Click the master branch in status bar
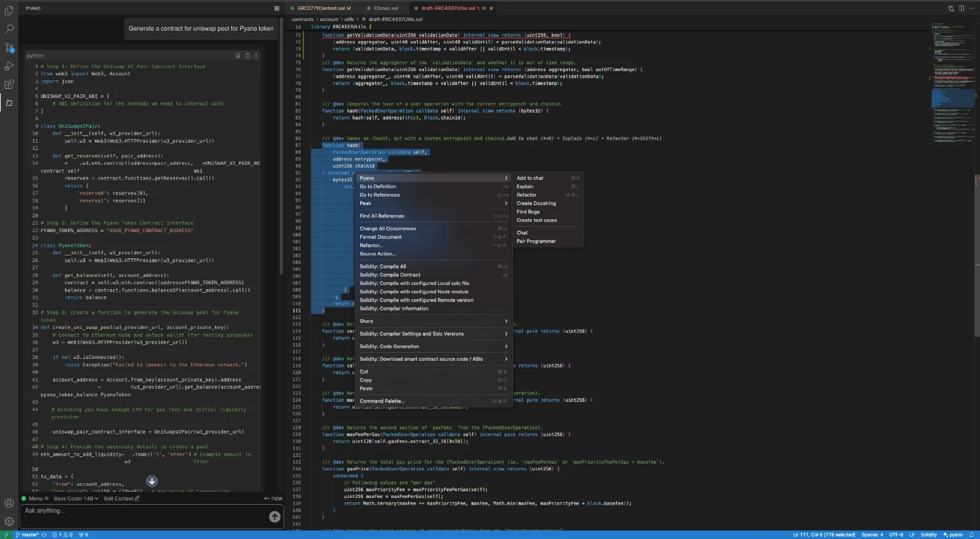 [x=27, y=535]
